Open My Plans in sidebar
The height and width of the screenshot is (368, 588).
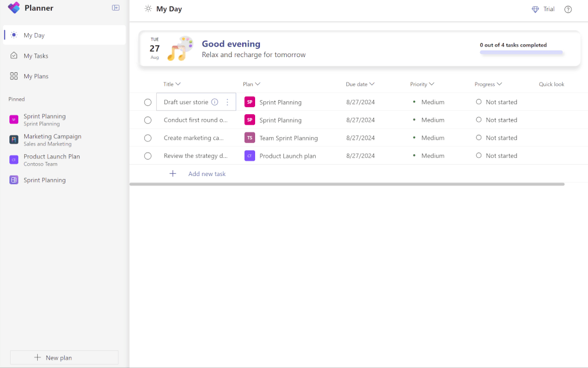pyautogui.click(x=36, y=76)
